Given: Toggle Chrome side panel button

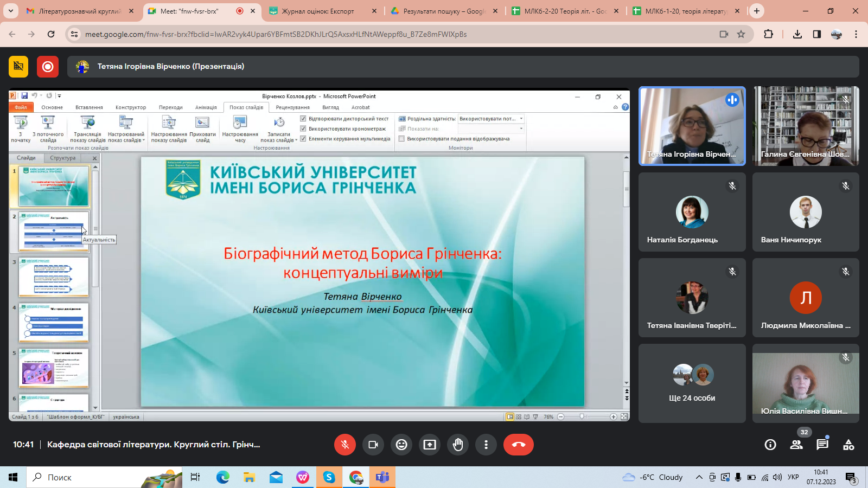Looking at the screenshot, I should (x=817, y=34).
